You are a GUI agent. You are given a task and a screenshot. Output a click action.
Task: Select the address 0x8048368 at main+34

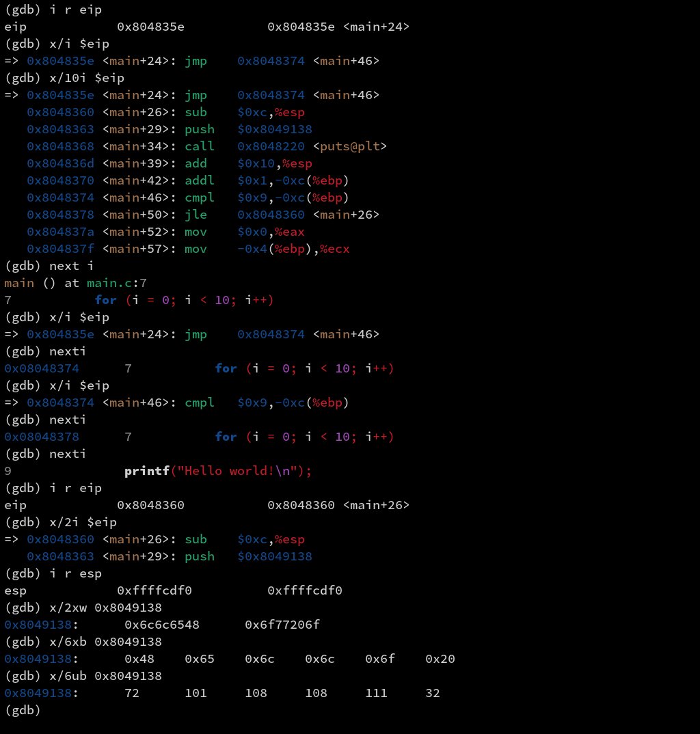click(60, 146)
